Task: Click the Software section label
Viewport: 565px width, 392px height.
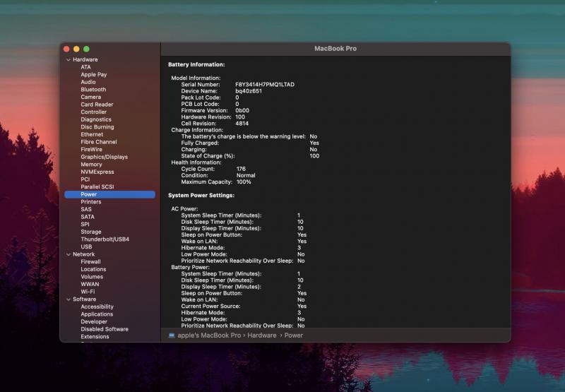Action: coord(84,299)
